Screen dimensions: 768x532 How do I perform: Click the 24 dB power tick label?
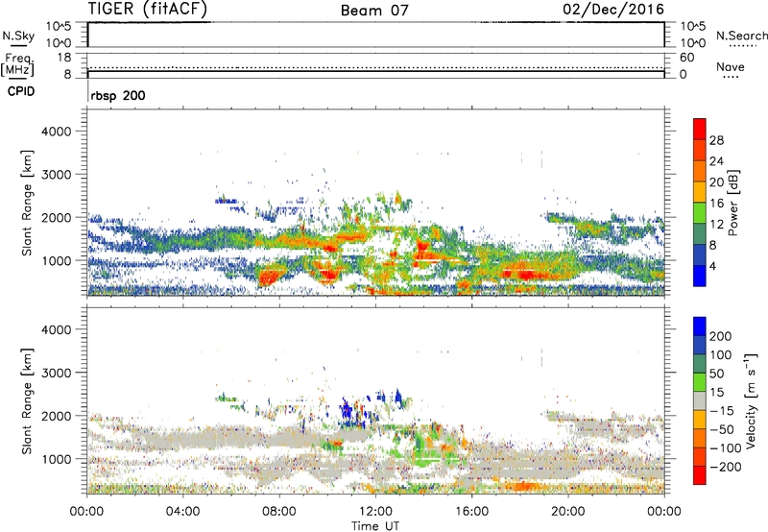click(716, 161)
